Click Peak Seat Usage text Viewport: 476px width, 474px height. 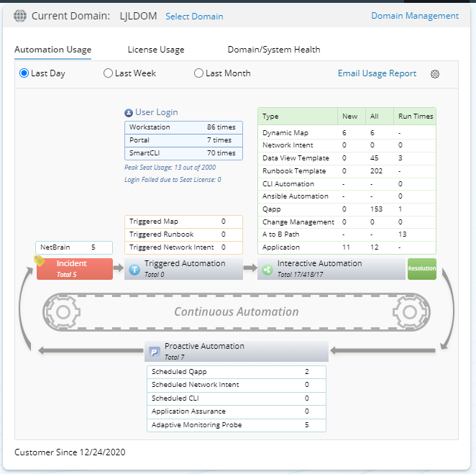(x=170, y=168)
